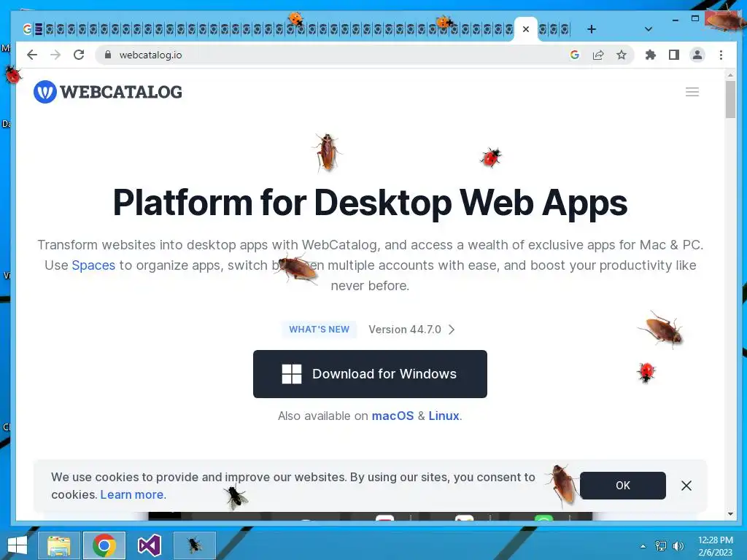
Task: Open the Extensions puzzle icon
Action: pyautogui.click(x=650, y=55)
